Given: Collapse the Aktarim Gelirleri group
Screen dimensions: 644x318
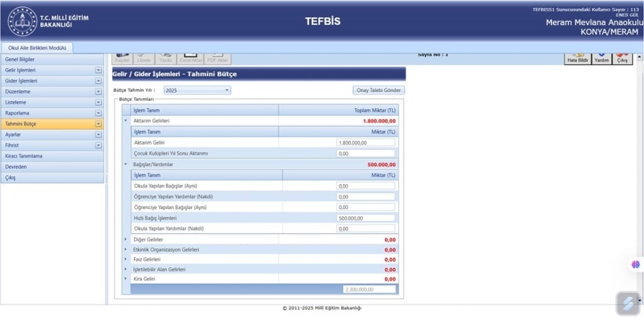Looking at the screenshot, I should click(x=126, y=121).
